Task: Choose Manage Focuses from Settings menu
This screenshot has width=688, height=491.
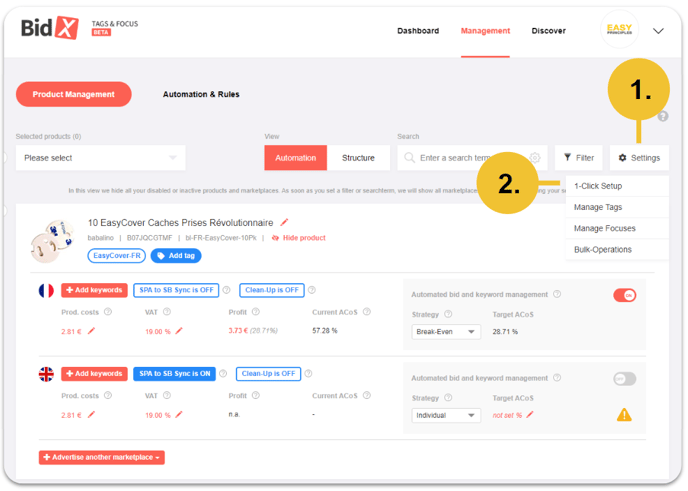Action: [x=617, y=228]
